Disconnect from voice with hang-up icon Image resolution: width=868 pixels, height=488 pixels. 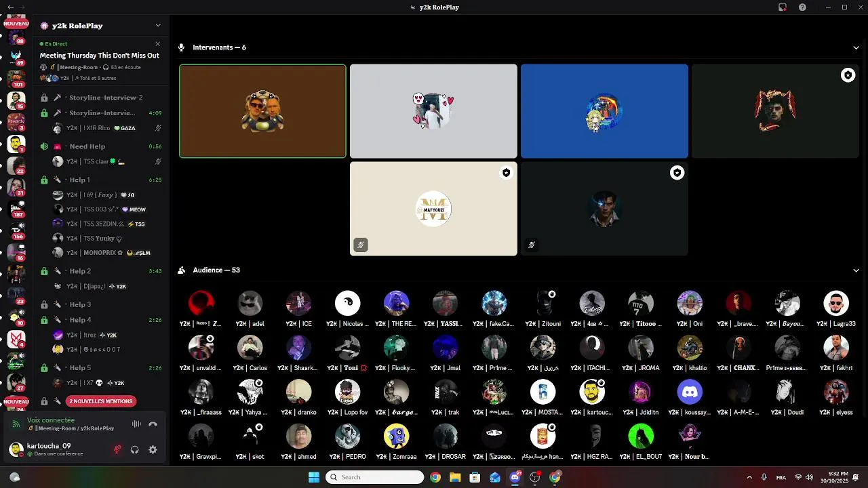[153, 424]
